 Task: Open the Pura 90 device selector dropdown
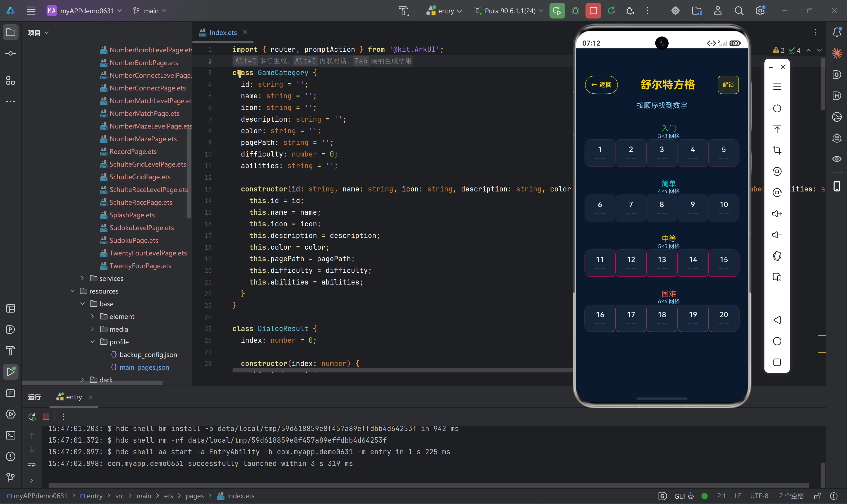tap(508, 11)
